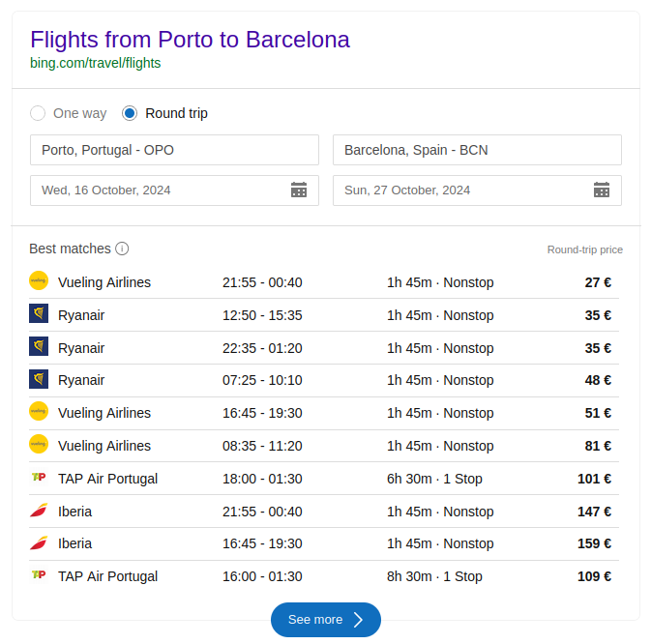The width and height of the screenshot is (651, 644).
Task: Edit the Barcelona, Spain - BCN destination field
Action: (x=477, y=150)
